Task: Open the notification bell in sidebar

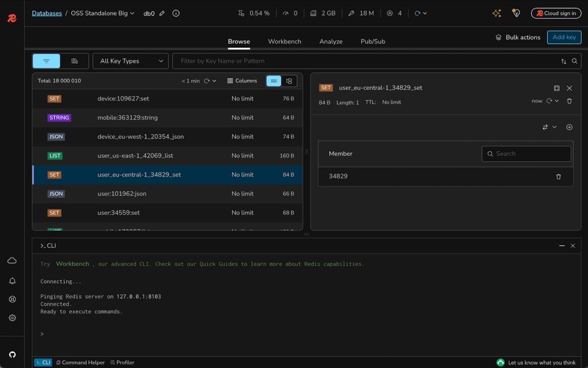Action: tap(12, 281)
